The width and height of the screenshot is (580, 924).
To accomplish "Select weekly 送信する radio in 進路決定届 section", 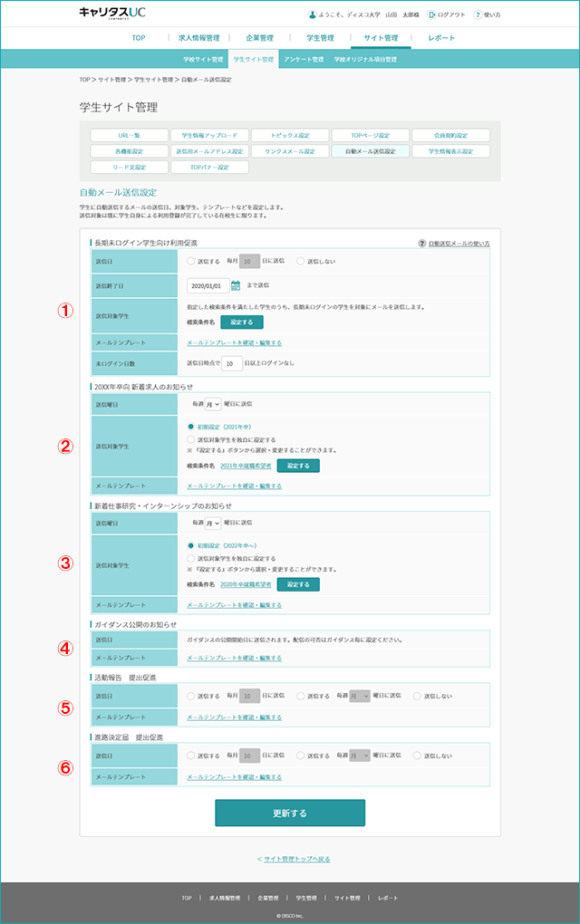I will coord(301,756).
